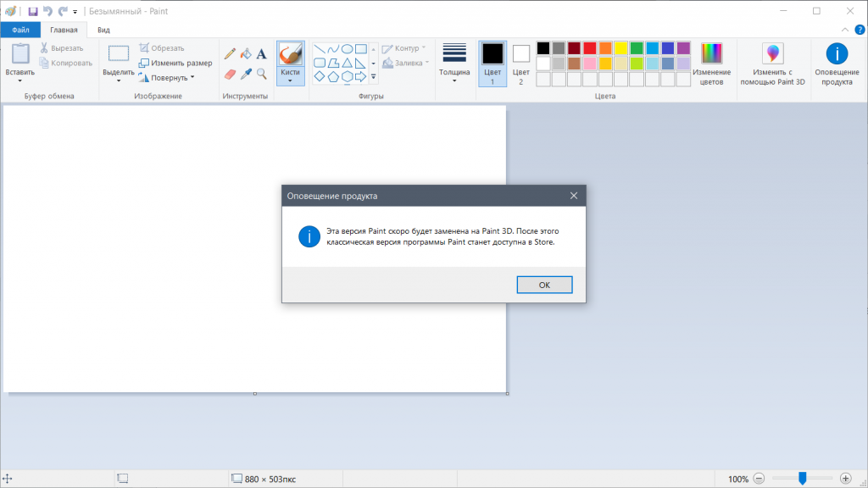868x488 pixels.
Task: Click the zoom slider thumb
Action: (x=802, y=479)
